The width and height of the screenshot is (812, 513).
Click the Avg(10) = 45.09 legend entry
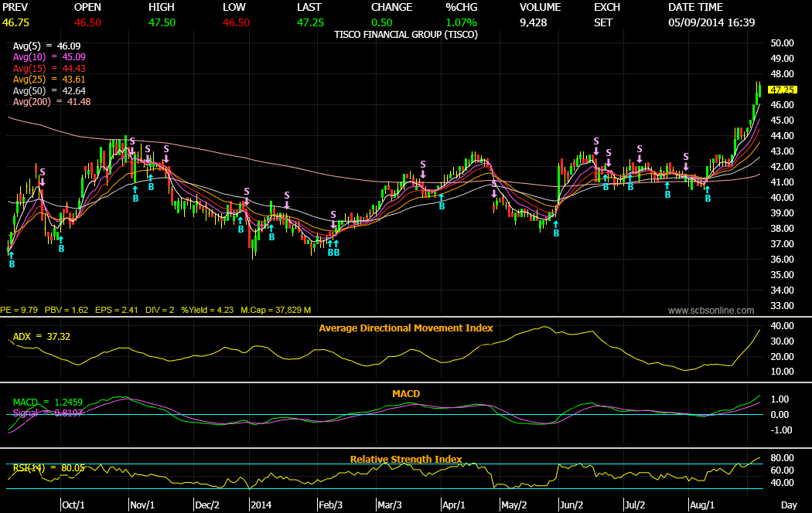(x=49, y=57)
